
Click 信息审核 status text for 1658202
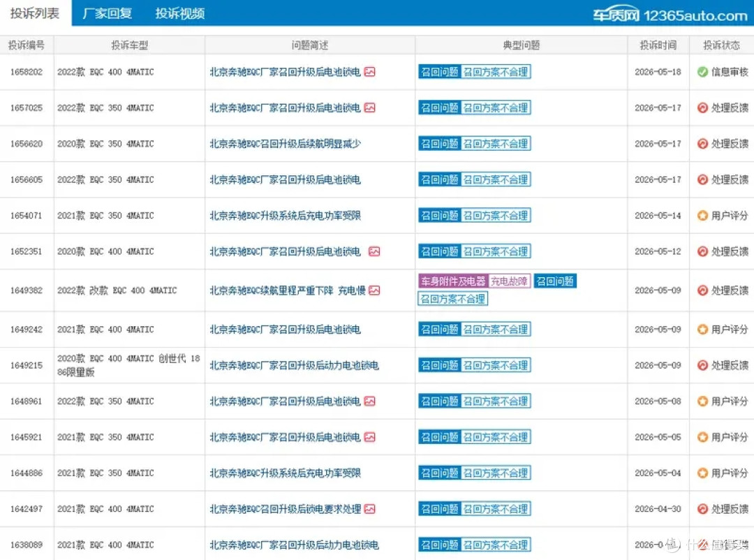(x=730, y=72)
